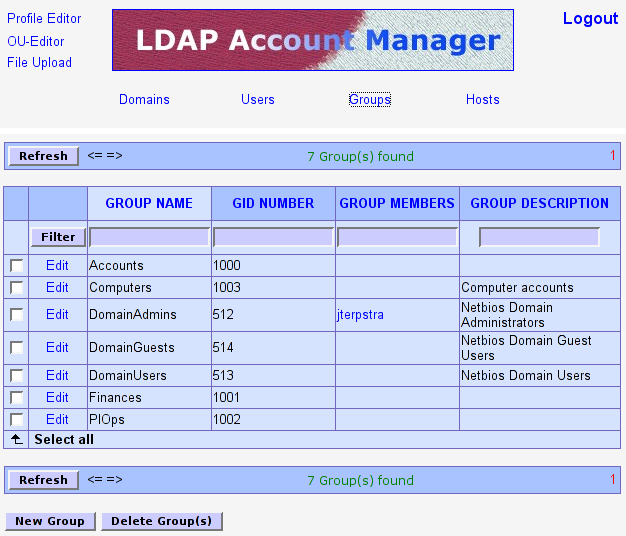Click the top Refresh button
626x536 pixels.
[x=43, y=156]
